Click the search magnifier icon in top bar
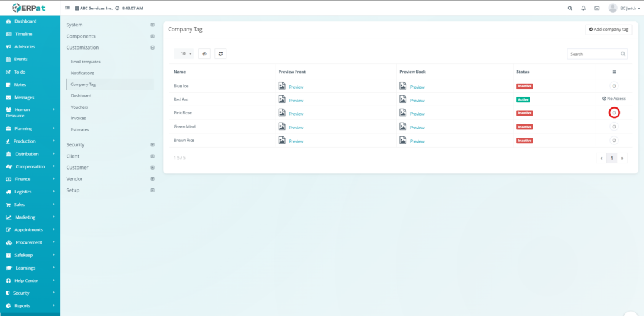Viewport: 644px width, 316px height. click(570, 8)
